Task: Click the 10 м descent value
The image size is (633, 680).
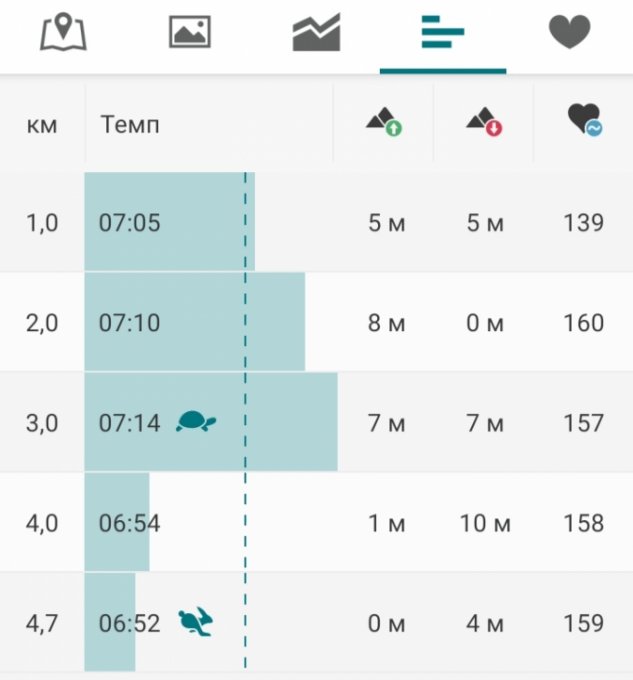Action: (485, 523)
